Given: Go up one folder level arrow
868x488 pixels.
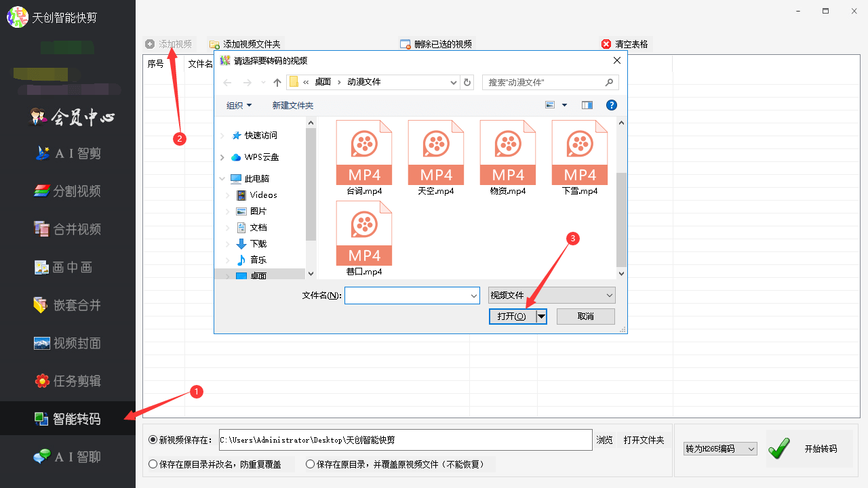Looking at the screenshot, I should coord(277,82).
